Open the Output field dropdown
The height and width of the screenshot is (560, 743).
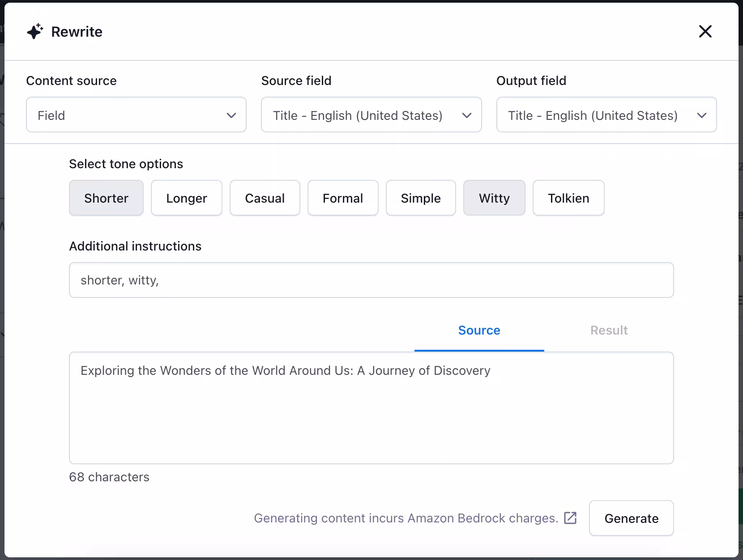point(606,115)
